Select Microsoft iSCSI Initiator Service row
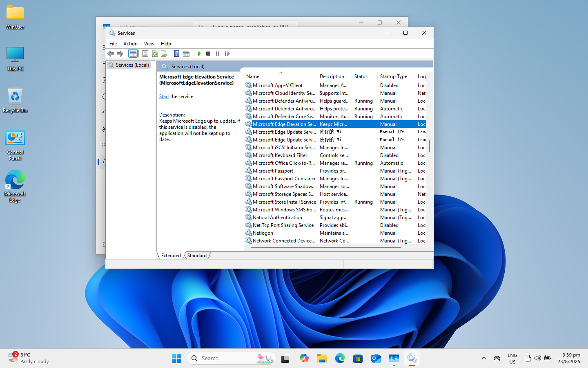Image resolution: width=588 pixels, height=368 pixels. pyautogui.click(x=335, y=148)
